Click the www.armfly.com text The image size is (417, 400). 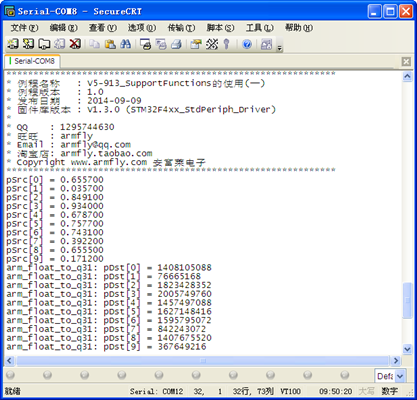[109, 162]
